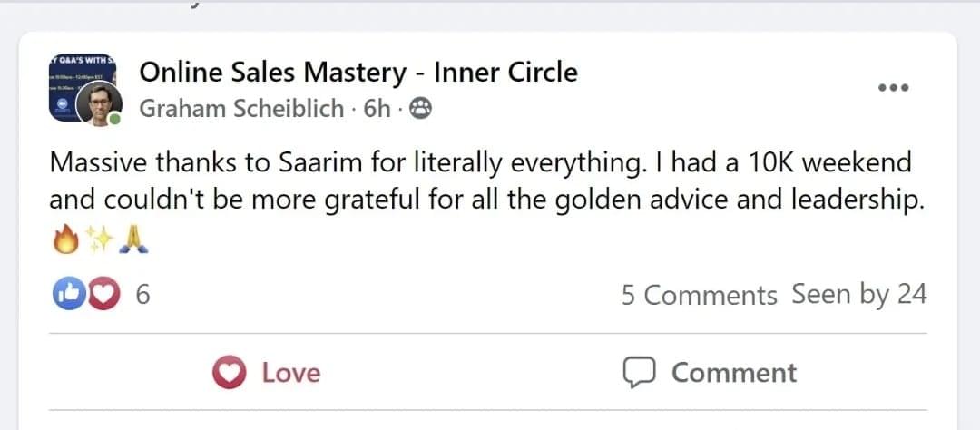The image size is (980, 430).
Task: Click the post text about 10K weekend
Action: tap(479, 182)
